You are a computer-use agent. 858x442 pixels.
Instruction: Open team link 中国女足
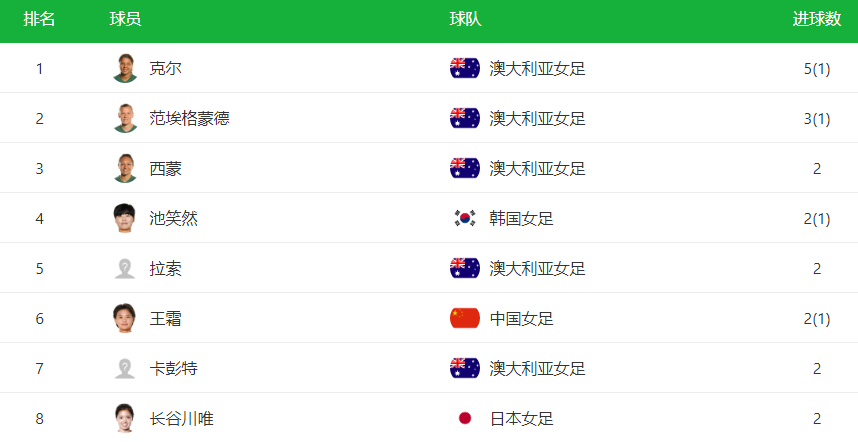click(x=521, y=318)
